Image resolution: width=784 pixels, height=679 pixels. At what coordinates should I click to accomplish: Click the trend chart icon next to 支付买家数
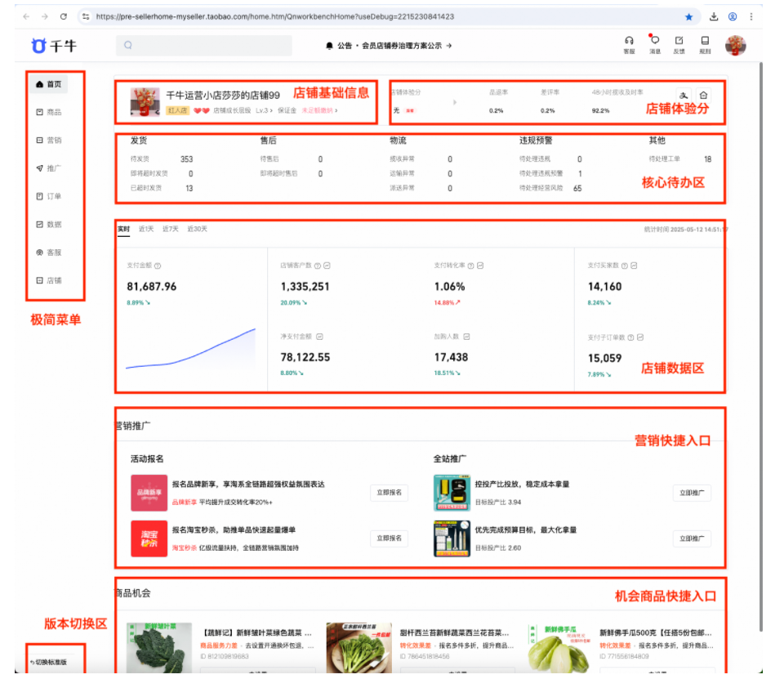tap(634, 266)
